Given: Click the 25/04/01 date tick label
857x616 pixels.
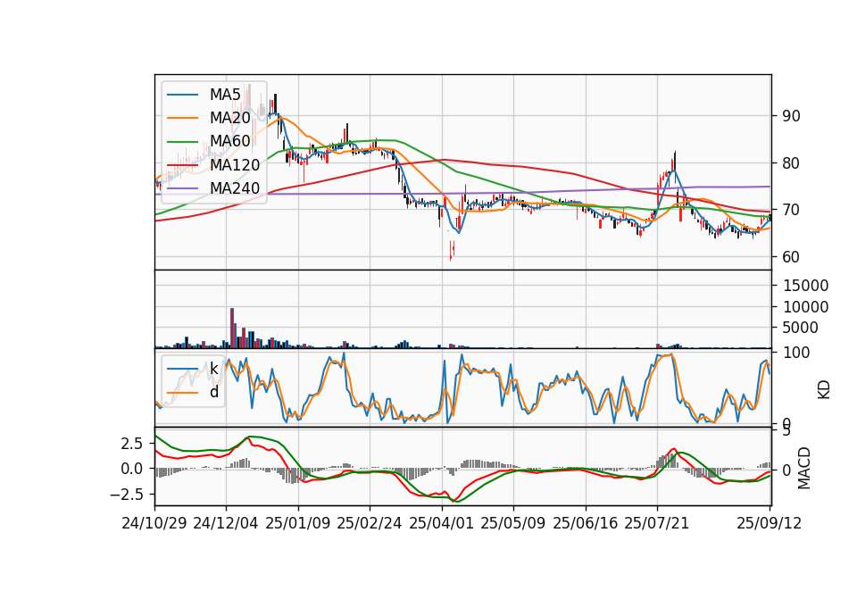Looking at the screenshot, I should tap(441, 523).
